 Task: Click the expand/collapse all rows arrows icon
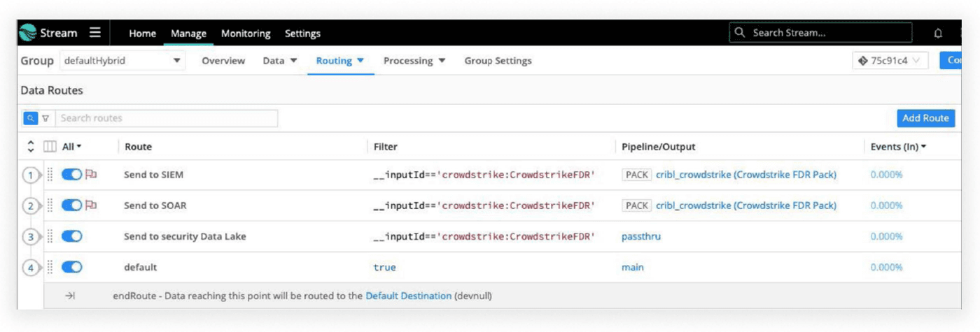31,147
